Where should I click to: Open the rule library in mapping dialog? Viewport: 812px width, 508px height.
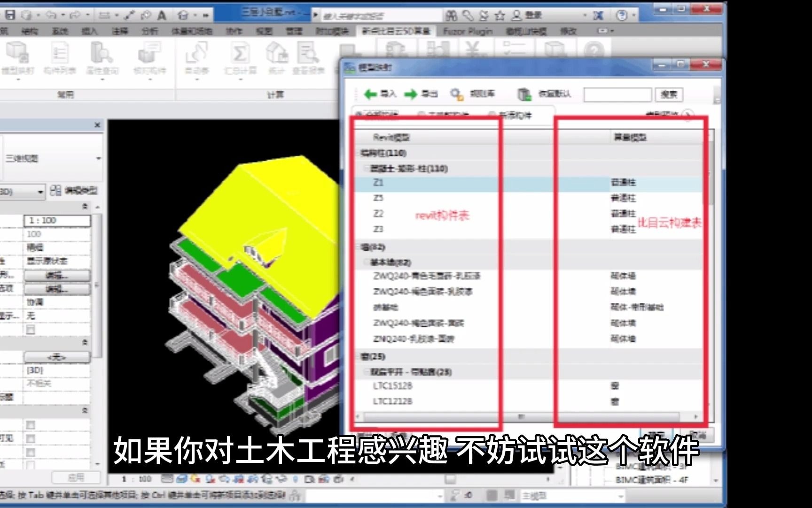[472, 94]
